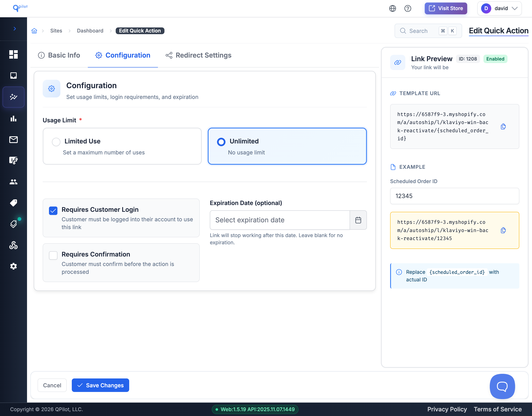Switch to the Basic Info tab
Image resolution: width=532 pixels, height=416 pixels.
pos(59,55)
